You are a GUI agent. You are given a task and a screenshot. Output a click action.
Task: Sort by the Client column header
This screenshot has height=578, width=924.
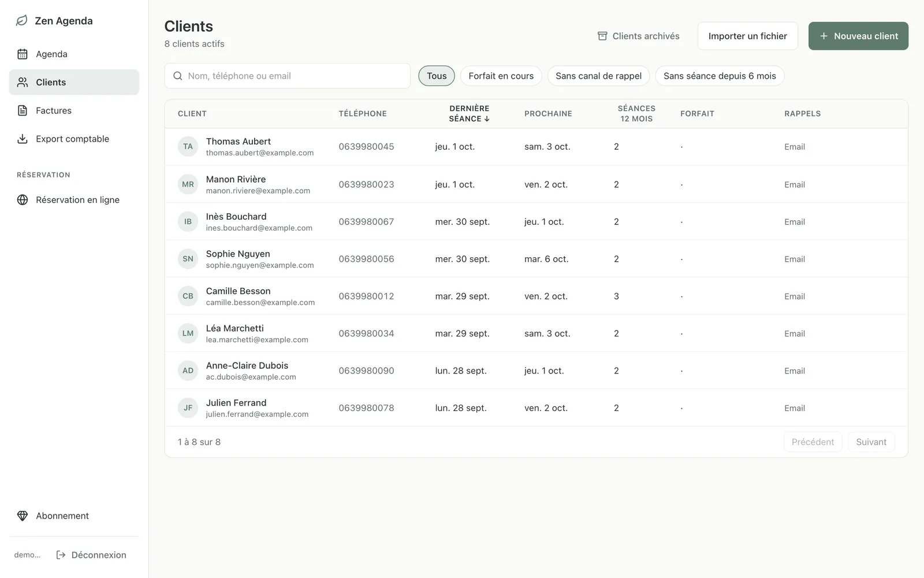[x=192, y=114]
